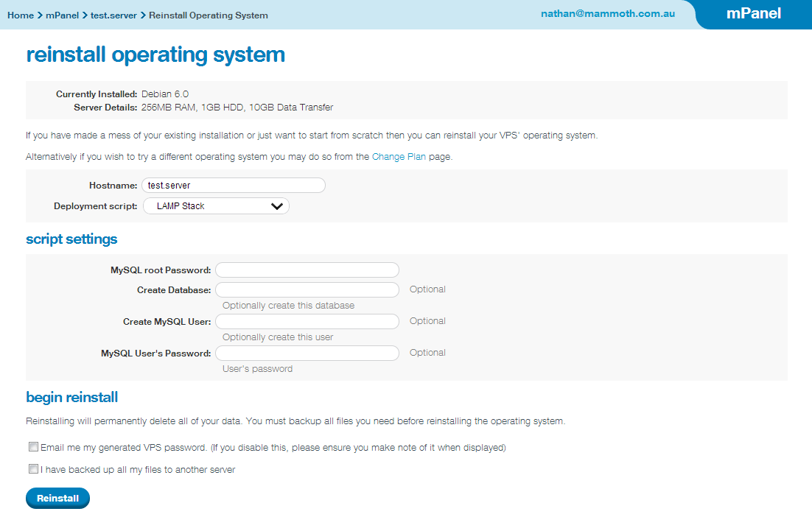Check that files are backed up
Screen dimensions: 812x517
(33, 468)
